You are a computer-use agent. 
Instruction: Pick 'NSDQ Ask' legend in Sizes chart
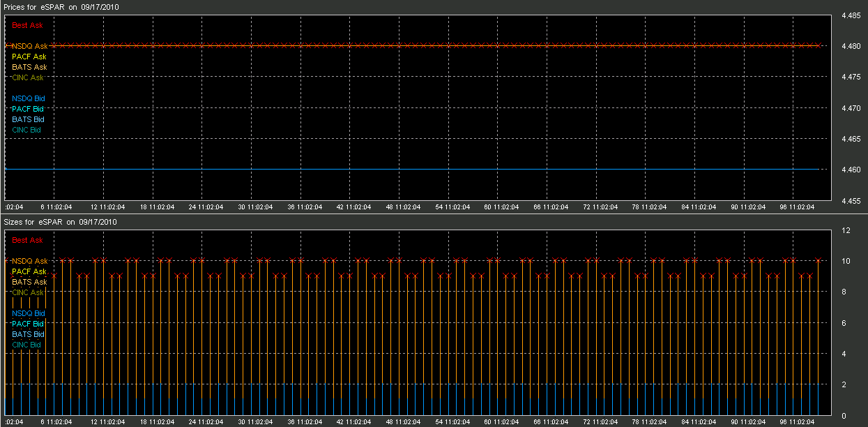(29, 261)
